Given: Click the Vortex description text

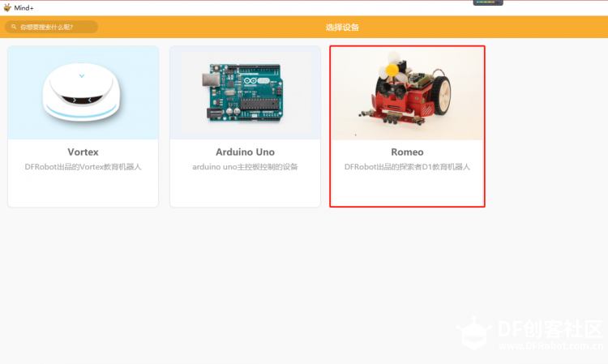Looking at the screenshot, I should point(83,167).
